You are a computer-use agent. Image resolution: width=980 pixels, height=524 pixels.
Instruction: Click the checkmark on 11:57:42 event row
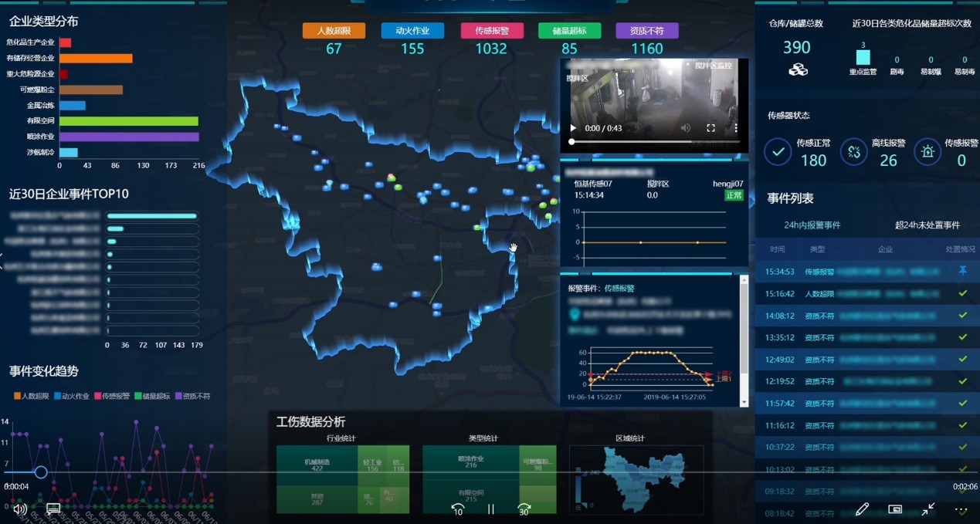pos(962,403)
